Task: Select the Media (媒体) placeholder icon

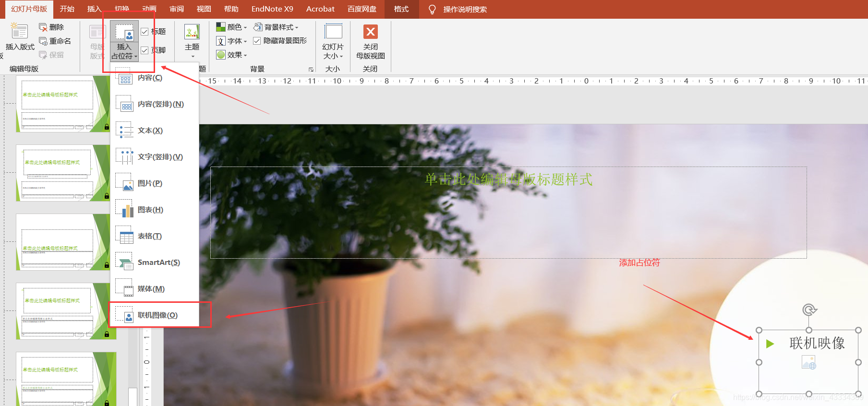Action: pos(124,289)
